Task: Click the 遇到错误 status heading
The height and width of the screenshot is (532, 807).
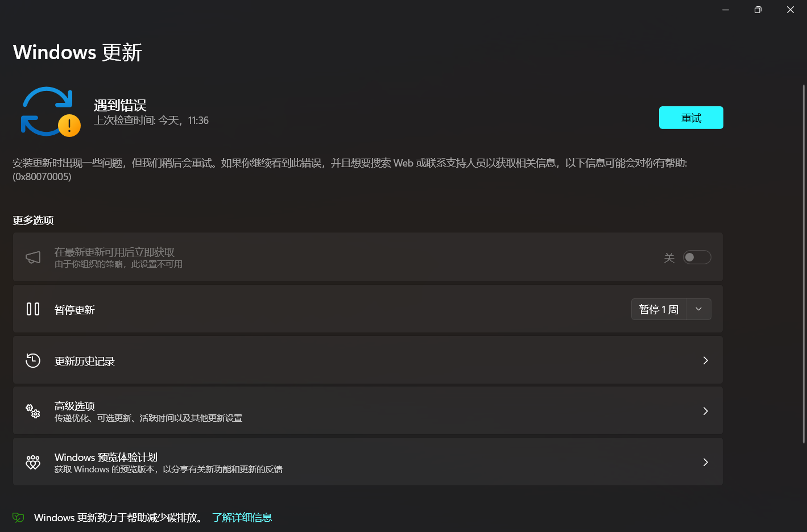Action: point(120,105)
